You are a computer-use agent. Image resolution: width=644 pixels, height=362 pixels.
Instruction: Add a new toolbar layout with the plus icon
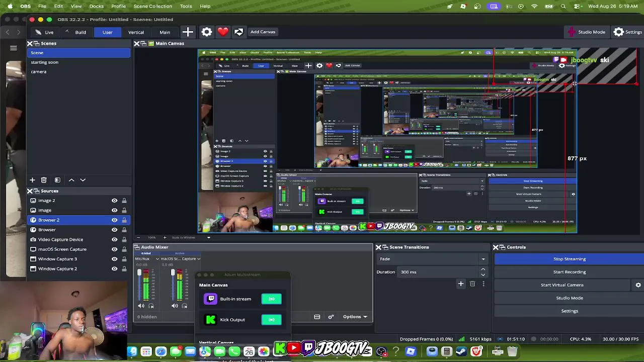coord(188,32)
